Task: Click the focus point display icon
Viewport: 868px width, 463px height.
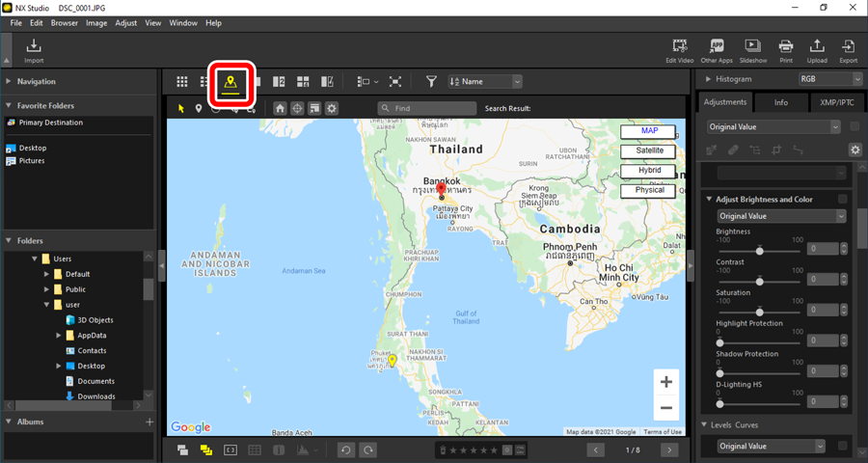Action: (231, 450)
